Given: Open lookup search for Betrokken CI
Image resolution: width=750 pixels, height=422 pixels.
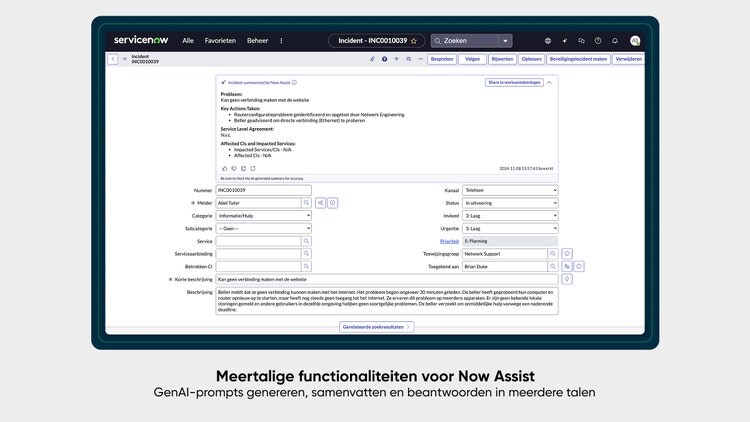Looking at the screenshot, I should [x=306, y=267].
